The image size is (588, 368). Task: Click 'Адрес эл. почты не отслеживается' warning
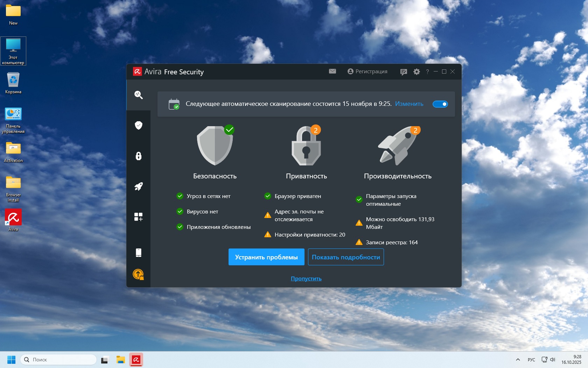point(294,215)
